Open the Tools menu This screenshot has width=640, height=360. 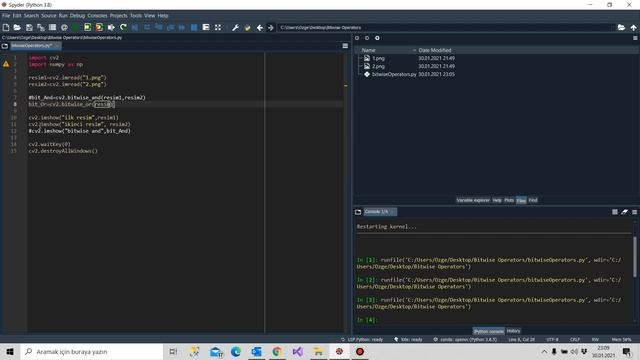tap(136, 16)
